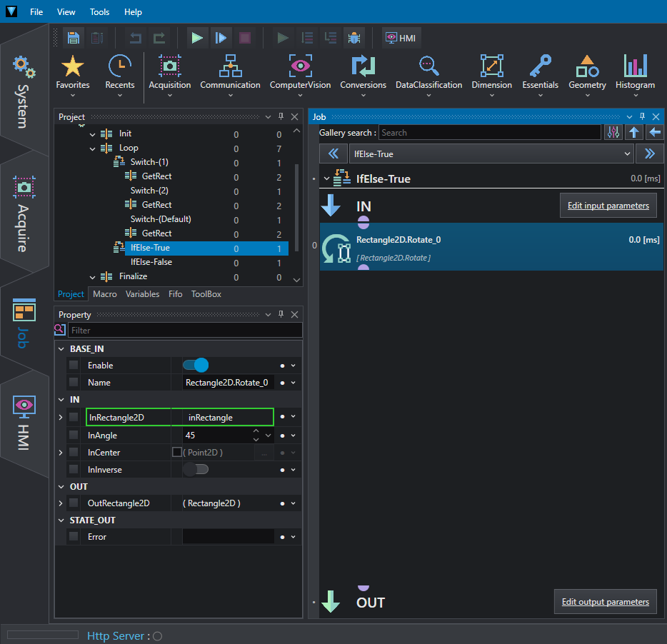Open the Recents clock gallery

120,75
